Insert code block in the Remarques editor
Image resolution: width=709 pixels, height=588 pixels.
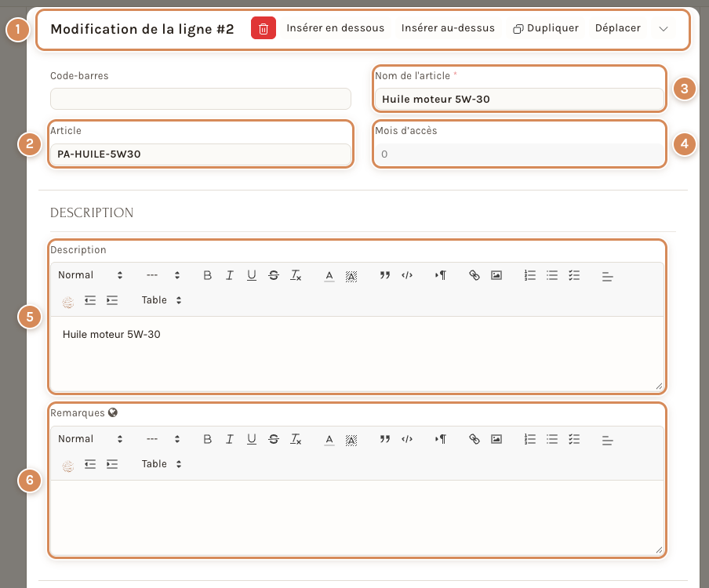407,439
